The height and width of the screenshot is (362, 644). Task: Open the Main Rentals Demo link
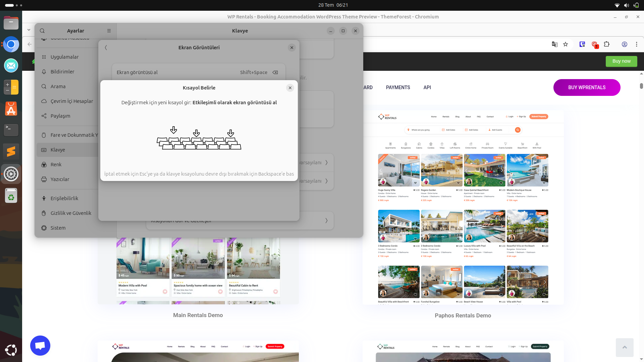198,315
